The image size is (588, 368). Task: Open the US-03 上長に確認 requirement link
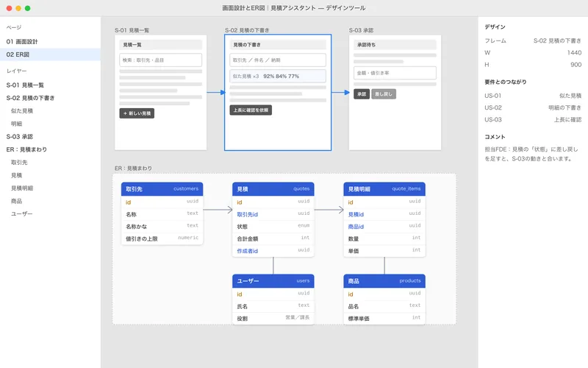point(533,120)
